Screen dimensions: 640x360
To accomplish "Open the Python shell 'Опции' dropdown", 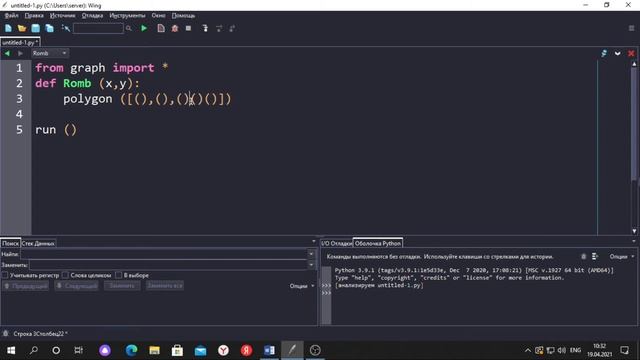I will (x=622, y=256).
